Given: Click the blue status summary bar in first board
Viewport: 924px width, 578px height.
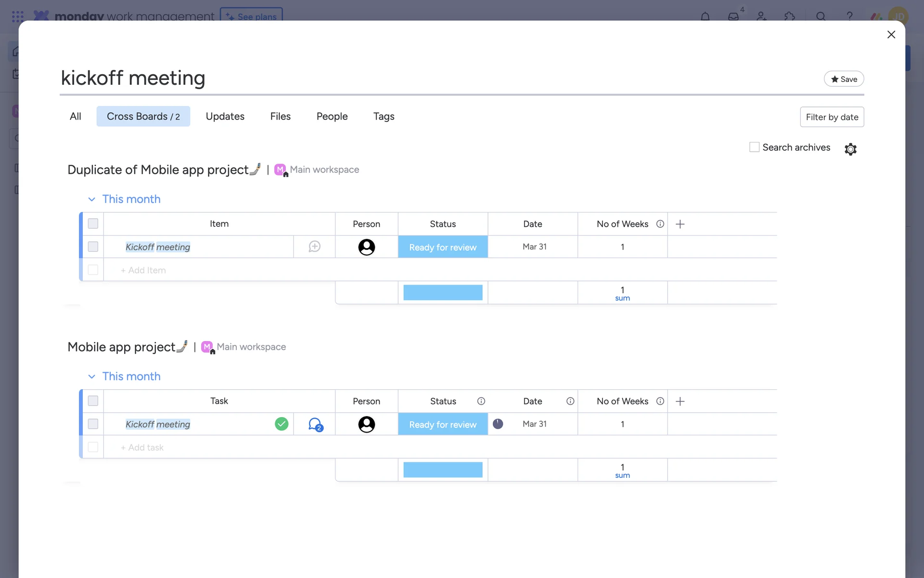Looking at the screenshot, I should click(443, 292).
